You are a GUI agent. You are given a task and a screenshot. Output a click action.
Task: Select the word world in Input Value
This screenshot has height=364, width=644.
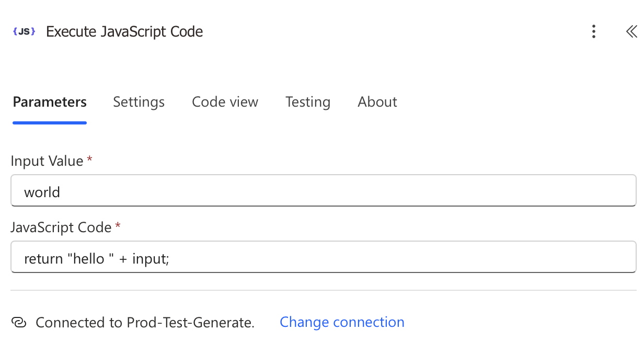[x=42, y=192]
